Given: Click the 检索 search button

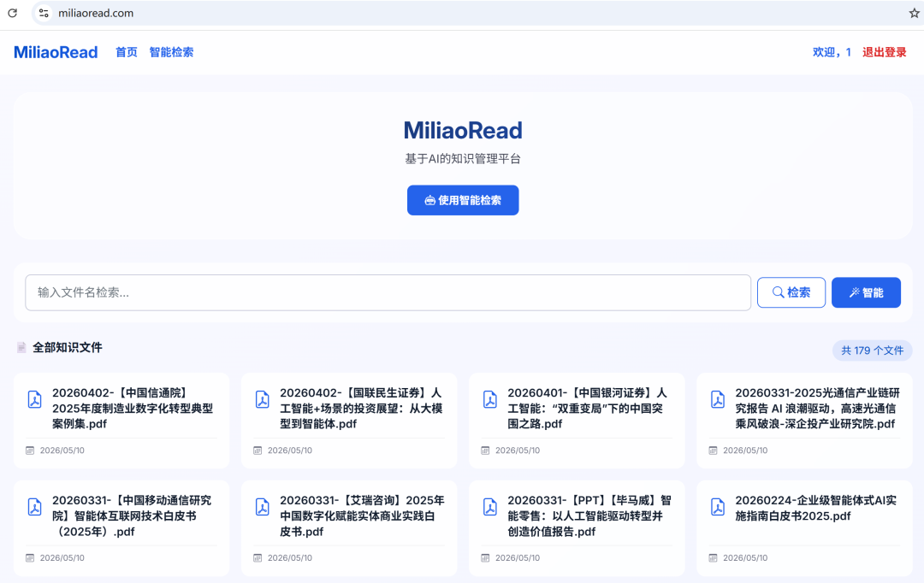Looking at the screenshot, I should coord(791,292).
